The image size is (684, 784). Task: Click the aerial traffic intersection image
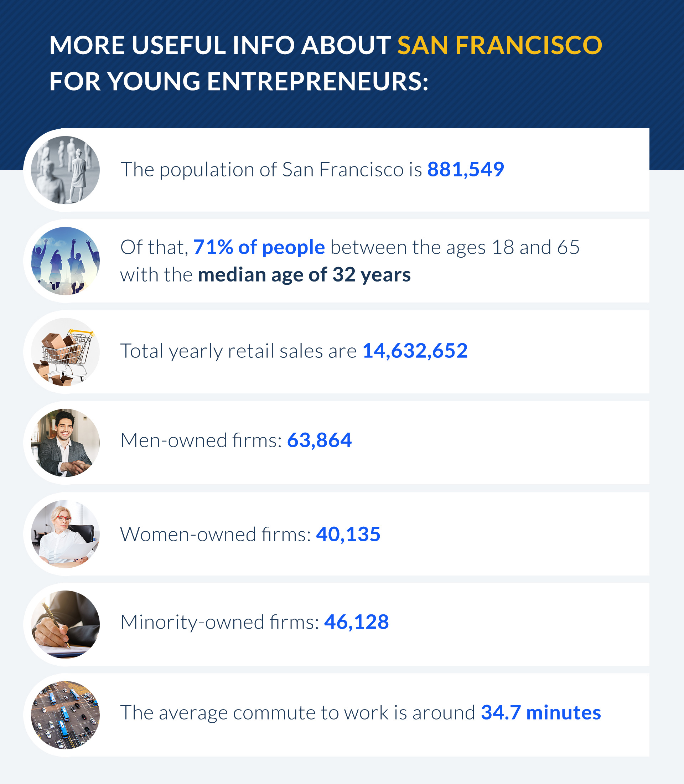point(65,715)
